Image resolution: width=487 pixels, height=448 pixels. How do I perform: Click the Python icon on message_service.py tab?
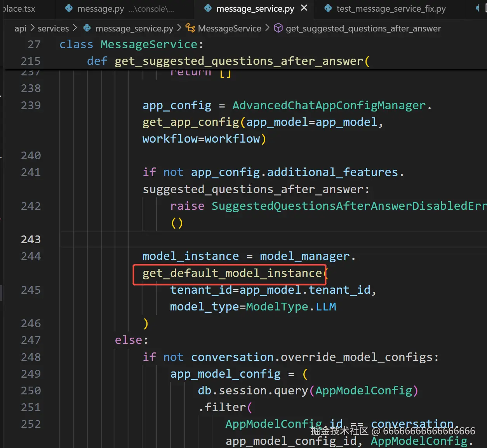[208, 8]
